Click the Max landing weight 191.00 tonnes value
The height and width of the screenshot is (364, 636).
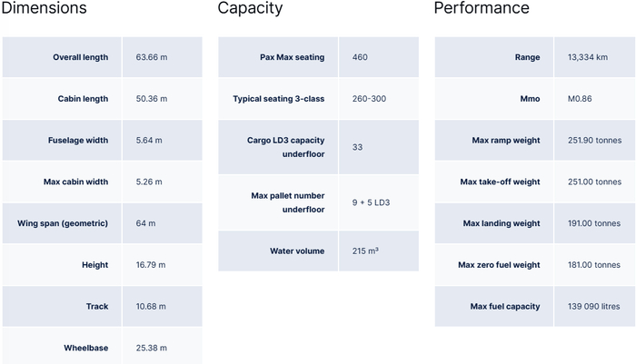point(594,223)
